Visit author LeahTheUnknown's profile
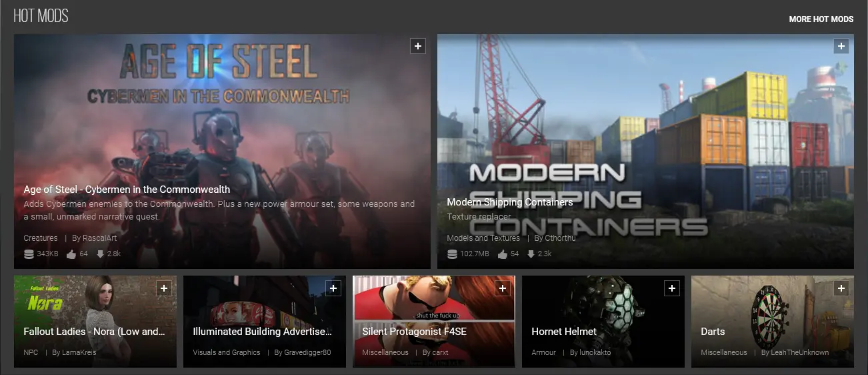 point(801,352)
